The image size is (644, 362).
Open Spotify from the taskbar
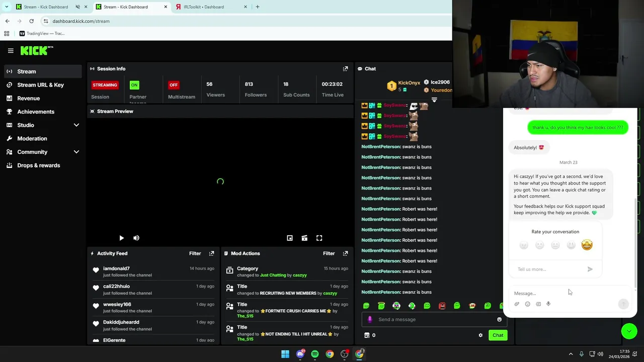[315, 354]
